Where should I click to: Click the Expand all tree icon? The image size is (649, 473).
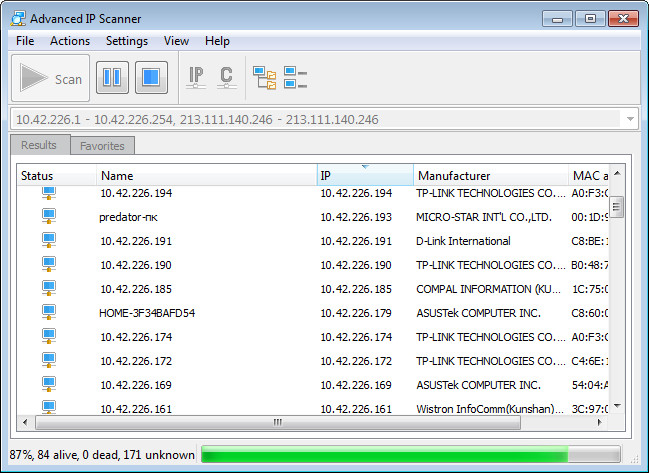[264, 78]
